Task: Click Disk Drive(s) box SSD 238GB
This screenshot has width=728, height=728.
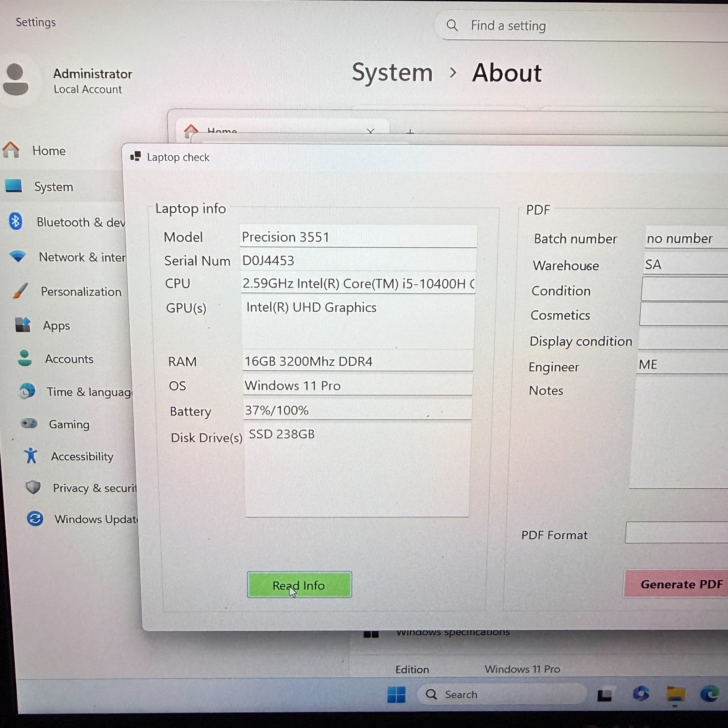Action: pyautogui.click(x=357, y=469)
